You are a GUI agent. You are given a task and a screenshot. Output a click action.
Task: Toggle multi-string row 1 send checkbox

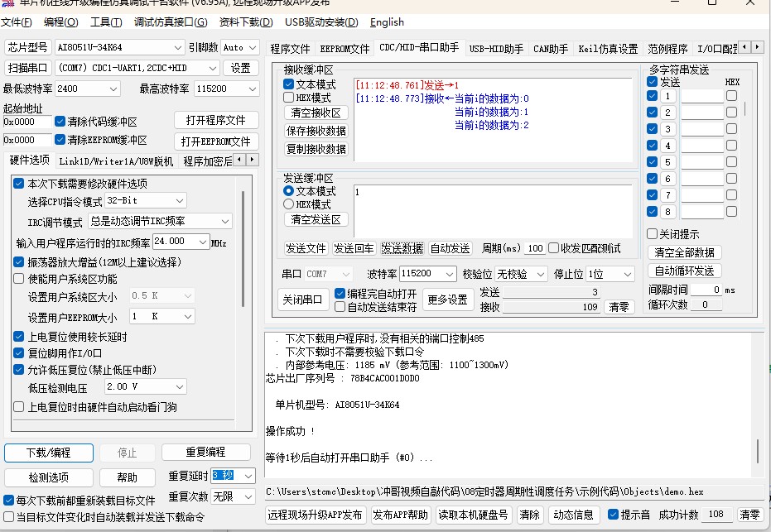coord(652,96)
